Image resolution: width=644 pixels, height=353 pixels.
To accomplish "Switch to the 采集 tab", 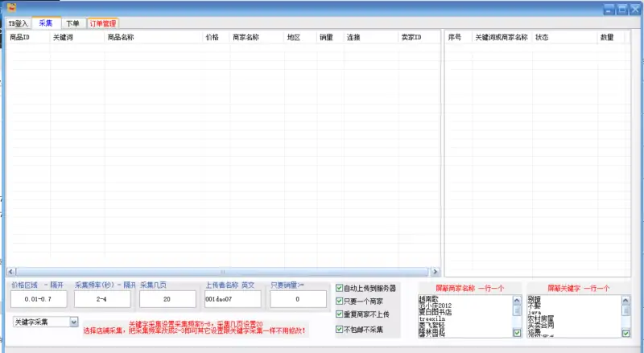I will click(x=46, y=23).
